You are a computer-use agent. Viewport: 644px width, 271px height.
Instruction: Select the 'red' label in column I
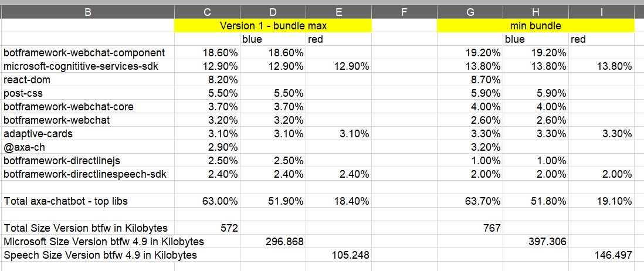pos(578,39)
